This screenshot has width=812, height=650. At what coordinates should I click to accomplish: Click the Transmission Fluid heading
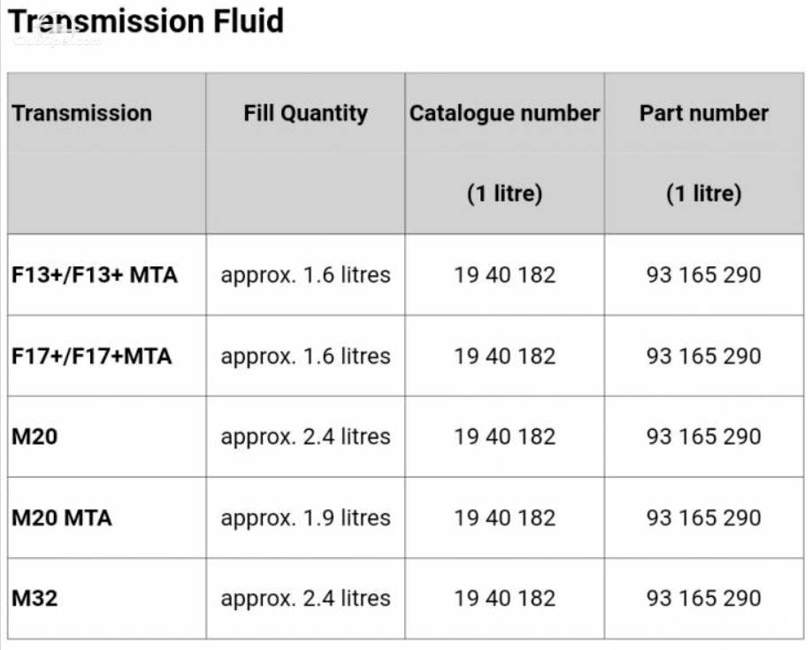coord(146,21)
